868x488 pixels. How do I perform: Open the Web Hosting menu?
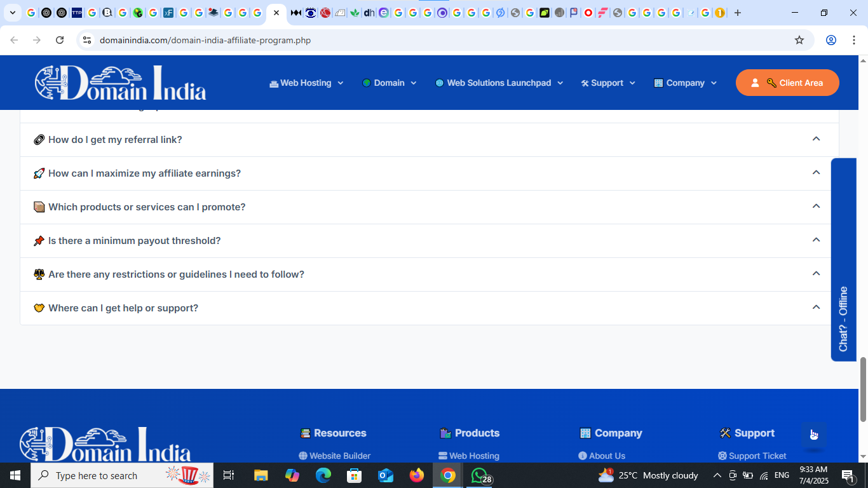[306, 83]
